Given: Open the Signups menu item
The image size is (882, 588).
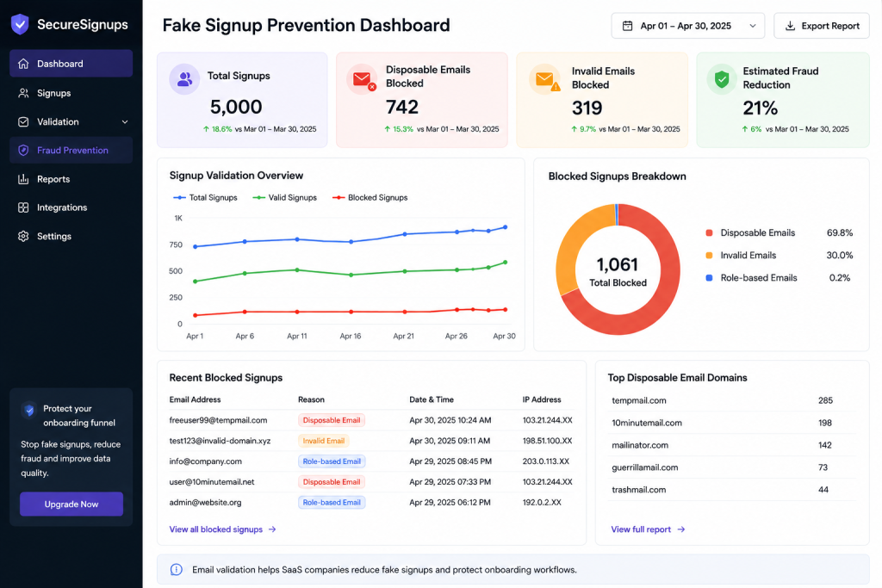Looking at the screenshot, I should pos(71,93).
